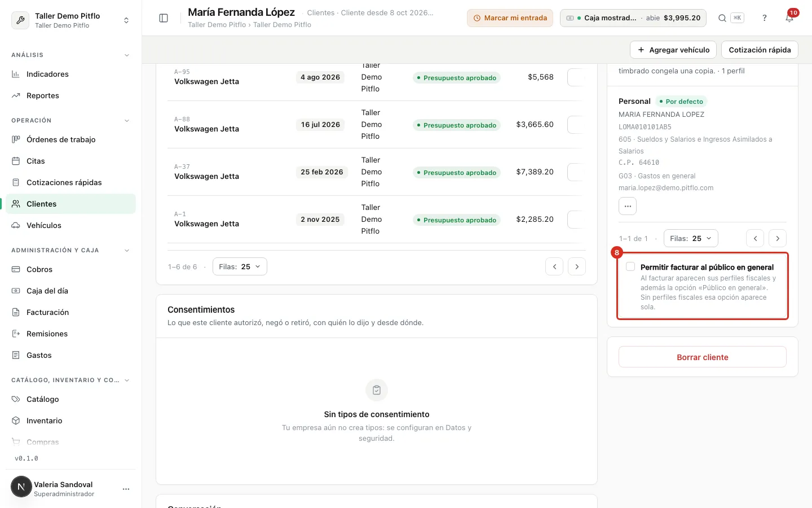Screen dimensions: 812x508
Task: Open Filas 25 dropdown in fiscal profiles panel
Action: point(691,238)
